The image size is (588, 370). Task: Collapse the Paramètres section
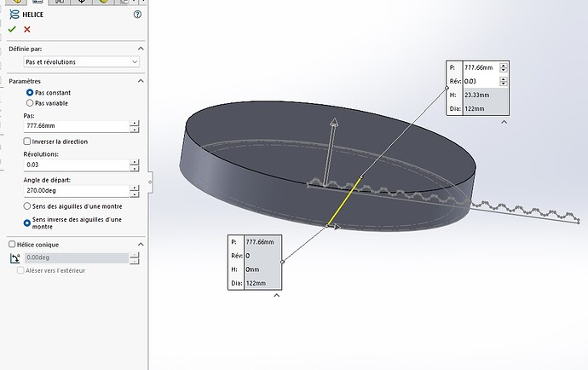point(141,81)
